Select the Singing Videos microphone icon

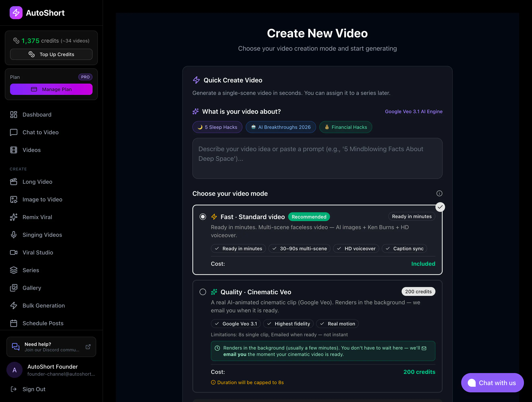coord(14,235)
